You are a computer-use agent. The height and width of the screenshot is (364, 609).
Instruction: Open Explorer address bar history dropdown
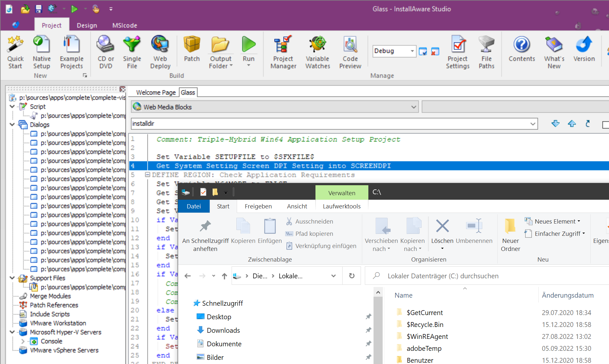coord(334,276)
